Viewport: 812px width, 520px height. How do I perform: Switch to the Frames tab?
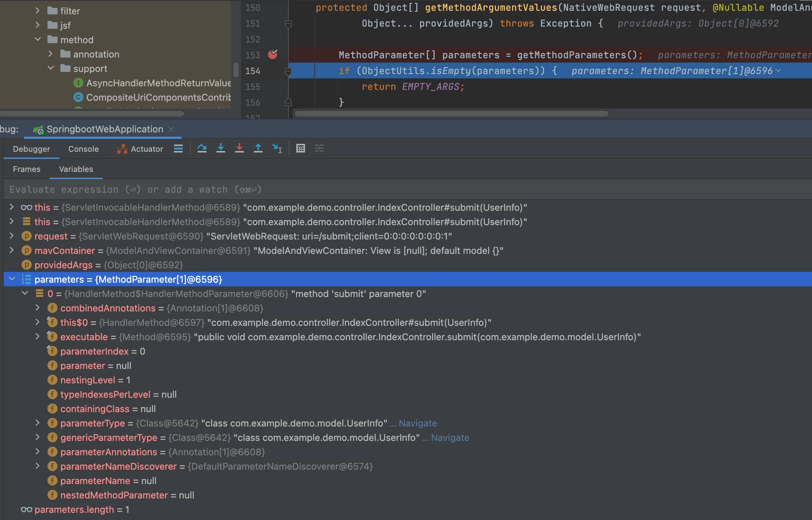[x=27, y=169]
